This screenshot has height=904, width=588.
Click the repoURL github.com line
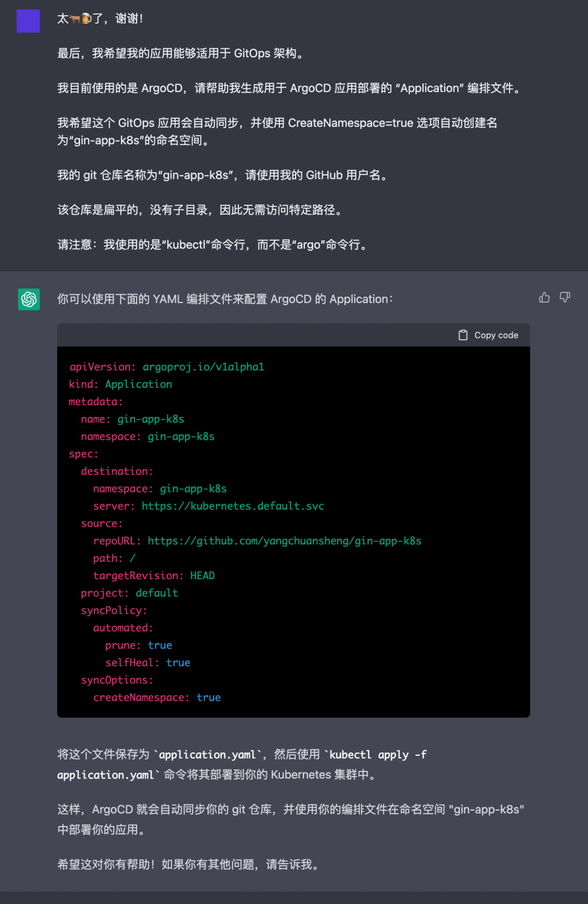click(x=257, y=541)
